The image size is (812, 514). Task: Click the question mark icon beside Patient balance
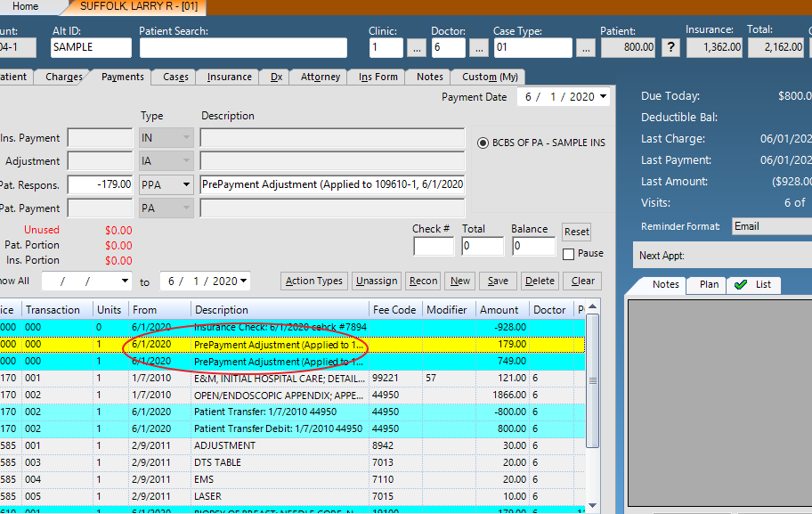tap(670, 47)
